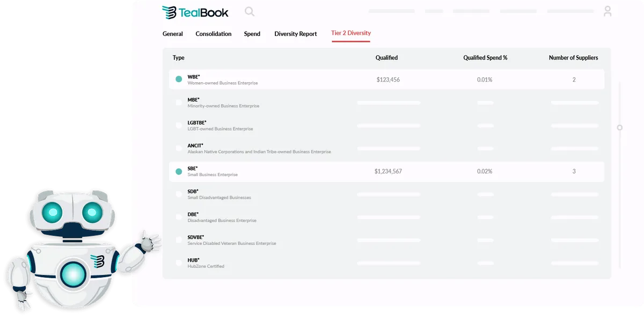Click the Number of Suppliers column header
The height and width of the screenshot is (319, 644).
[x=573, y=58]
